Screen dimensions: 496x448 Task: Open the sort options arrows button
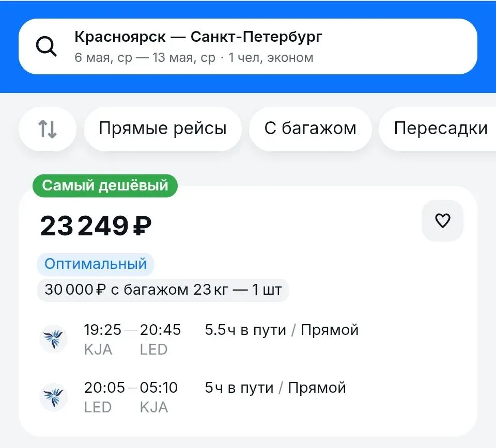pos(48,129)
